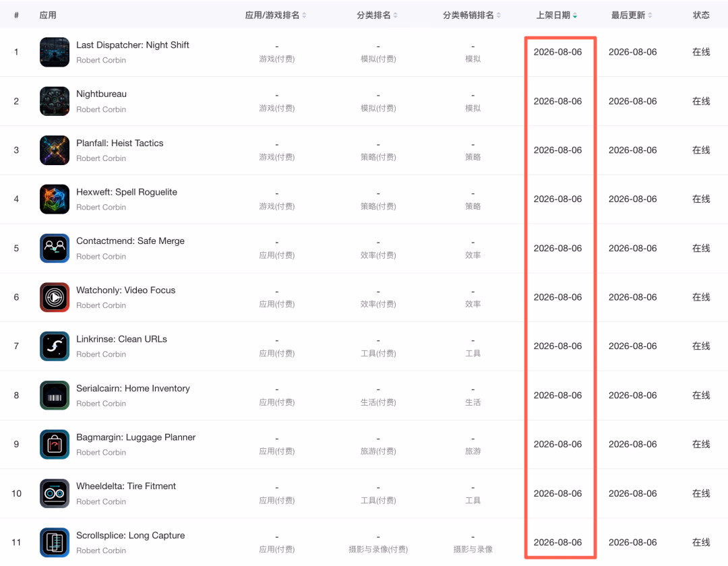This screenshot has width=728, height=566.
Task: Click 生活(付费) category in Serialcairn row
Action: point(378,402)
